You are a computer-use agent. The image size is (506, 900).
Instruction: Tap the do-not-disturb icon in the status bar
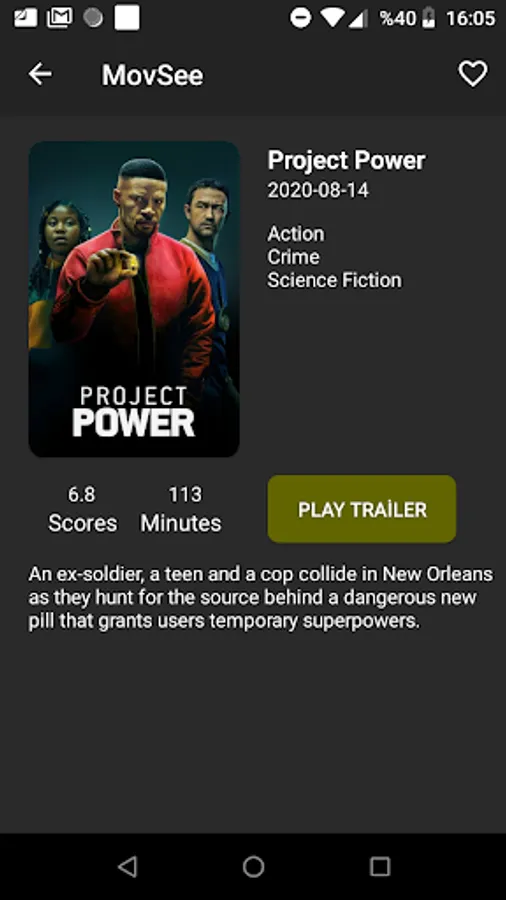pos(301,18)
